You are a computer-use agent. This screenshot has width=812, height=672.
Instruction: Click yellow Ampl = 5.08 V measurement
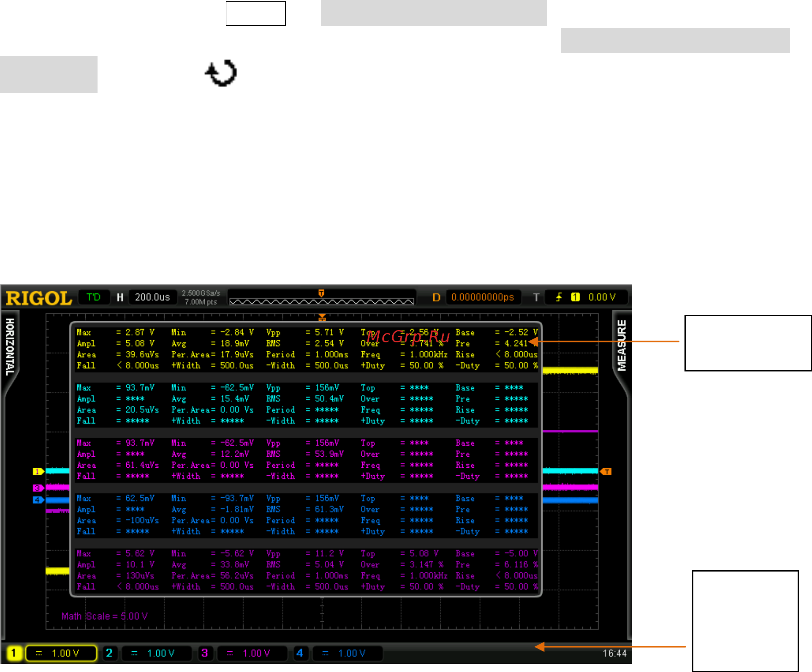[116, 344]
